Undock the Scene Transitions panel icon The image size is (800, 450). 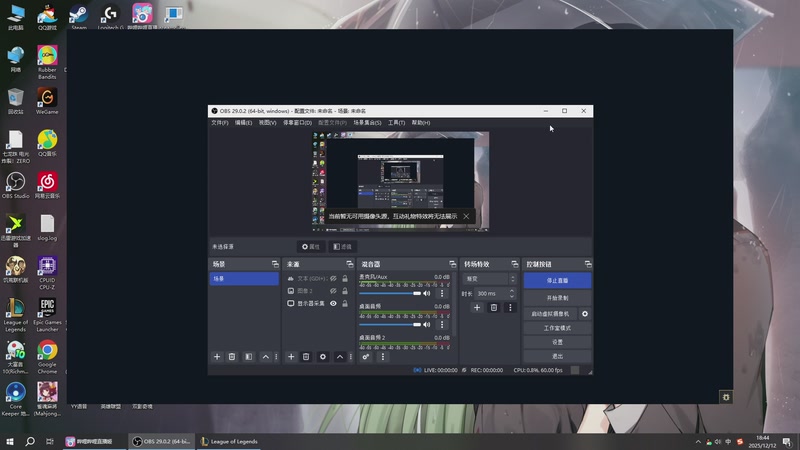point(515,264)
